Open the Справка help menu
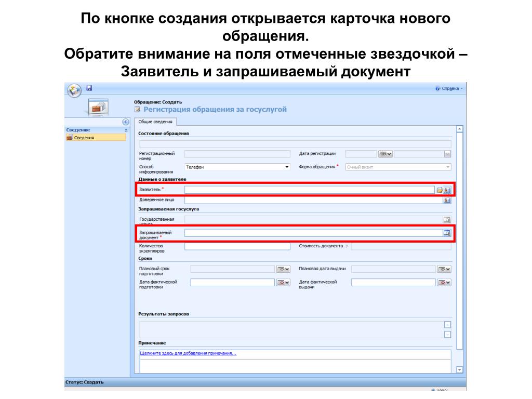The image size is (532, 399). (x=449, y=88)
